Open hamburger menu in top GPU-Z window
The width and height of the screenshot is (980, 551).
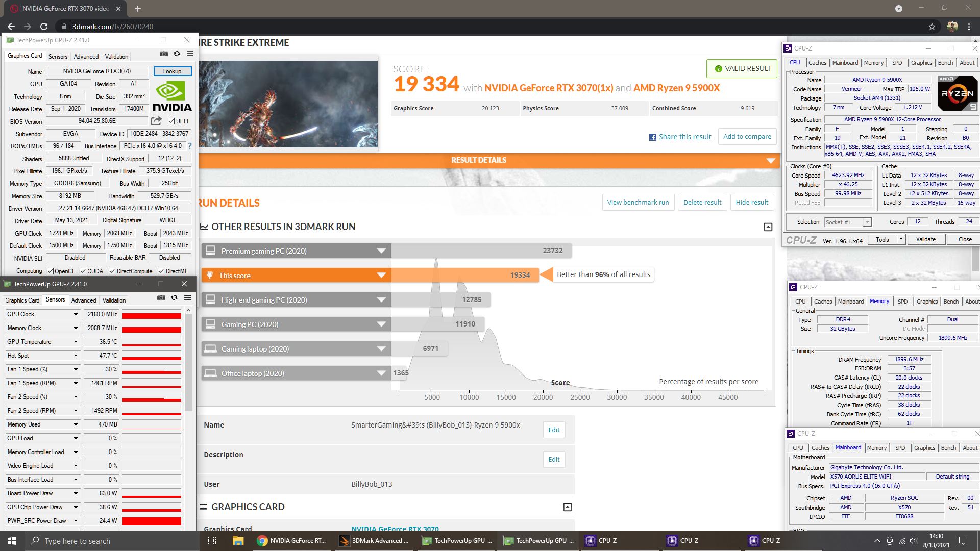pos(190,54)
